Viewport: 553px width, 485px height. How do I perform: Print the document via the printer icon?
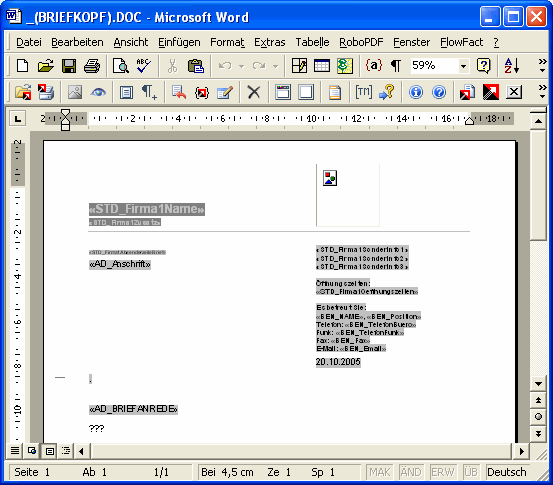coord(92,66)
